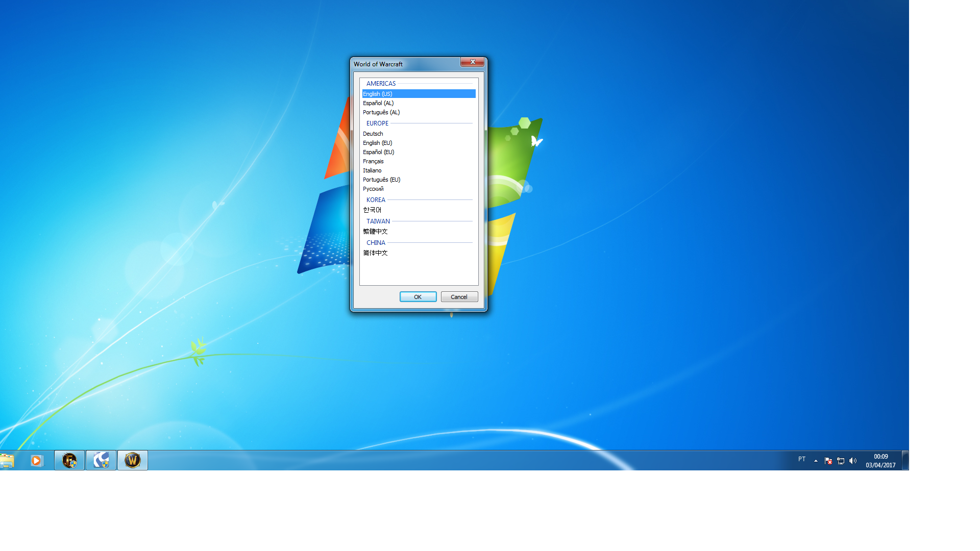The height and width of the screenshot is (551, 980).
Task: Launch Windows Media Player from taskbar
Action: coord(36,461)
